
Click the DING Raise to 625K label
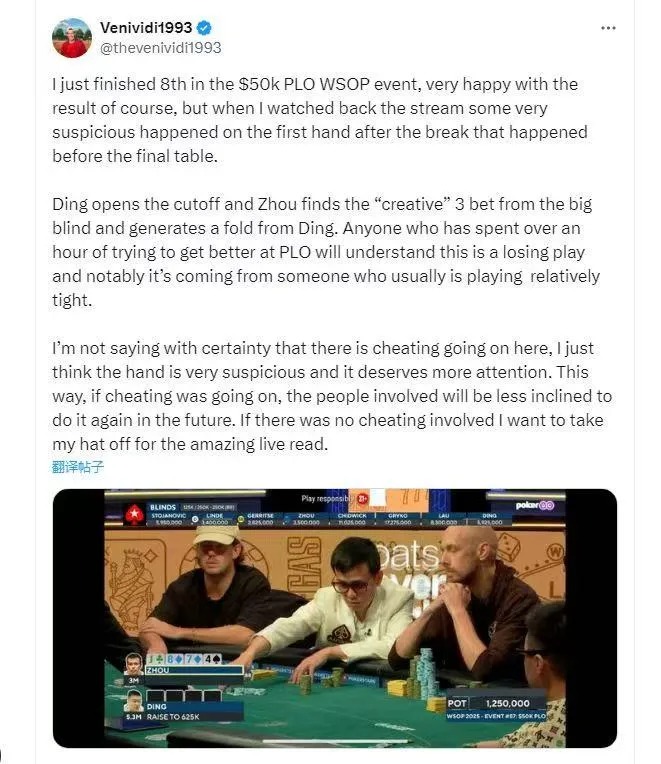click(x=173, y=717)
